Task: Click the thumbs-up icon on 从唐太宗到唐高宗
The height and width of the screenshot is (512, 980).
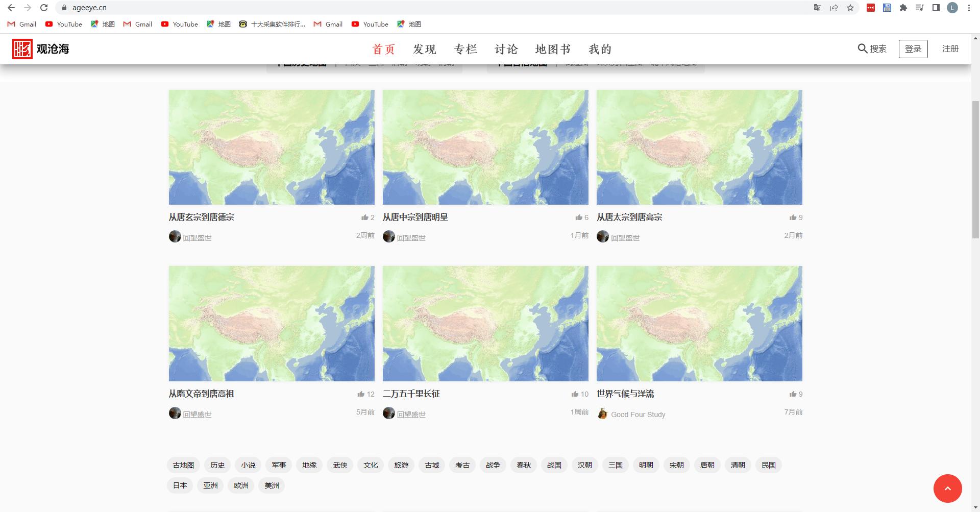Action: [793, 217]
